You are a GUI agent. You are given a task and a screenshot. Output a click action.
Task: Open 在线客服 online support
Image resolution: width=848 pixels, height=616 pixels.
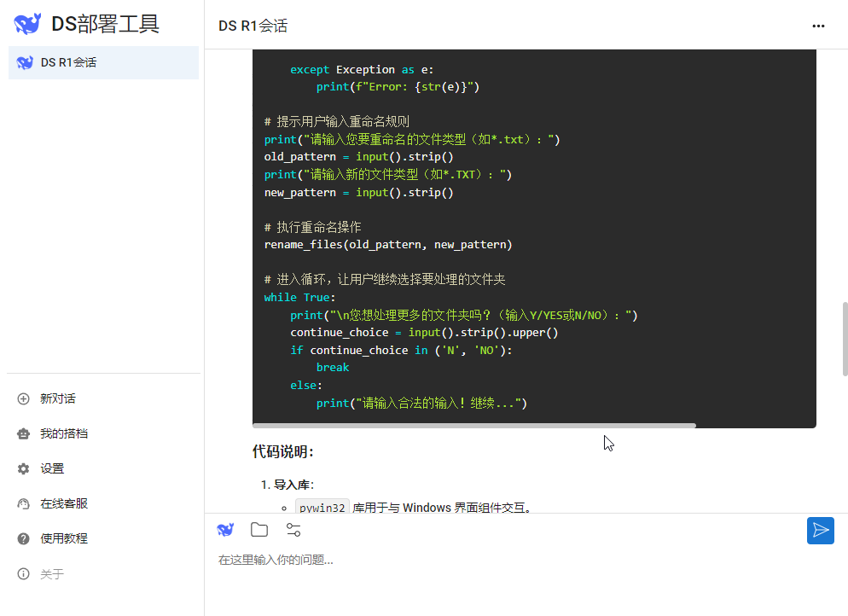click(x=64, y=503)
